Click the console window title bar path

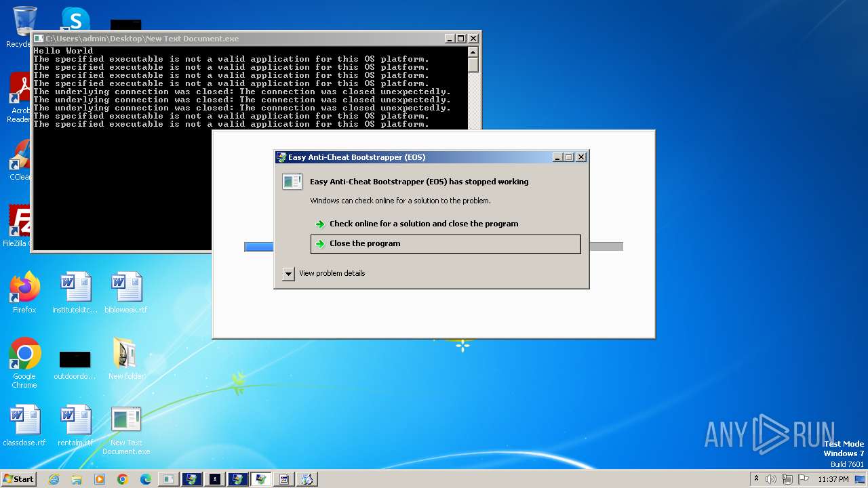pos(142,39)
